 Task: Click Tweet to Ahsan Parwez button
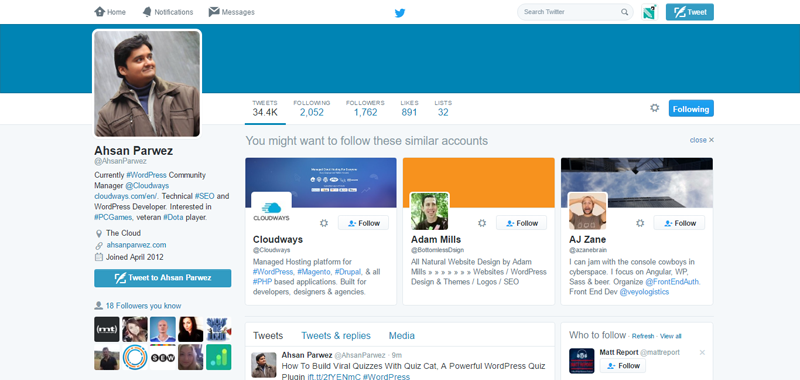tap(163, 278)
